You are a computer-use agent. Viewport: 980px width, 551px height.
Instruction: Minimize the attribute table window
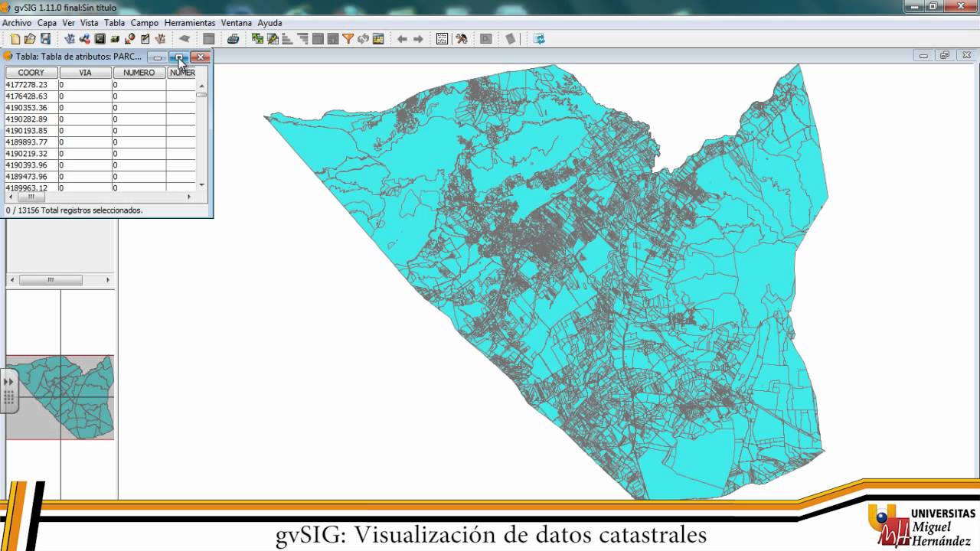pyautogui.click(x=158, y=57)
